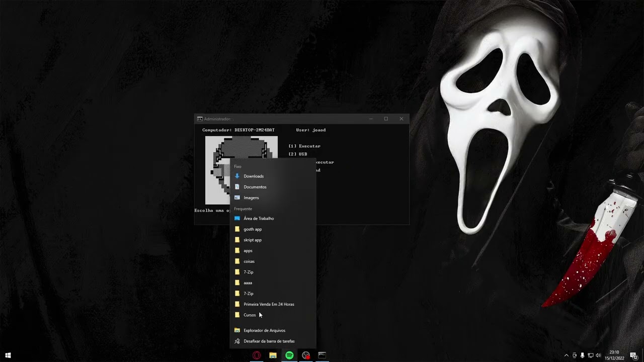Open the Windows Start menu
644x362 pixels.
[x=8, y=355]
